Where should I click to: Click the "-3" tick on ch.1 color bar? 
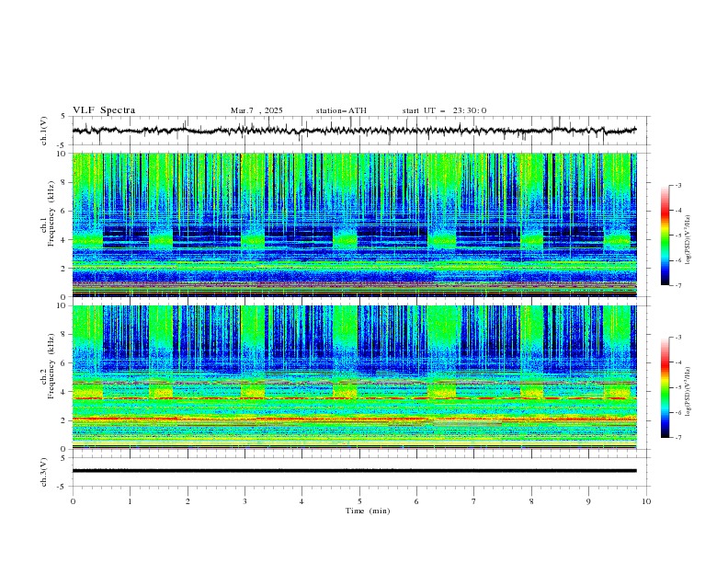coord(678,185)
